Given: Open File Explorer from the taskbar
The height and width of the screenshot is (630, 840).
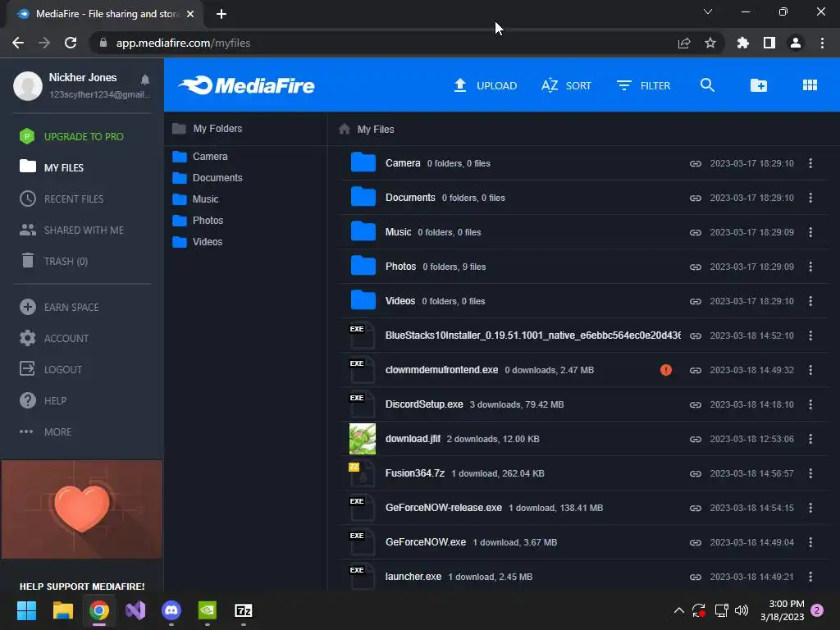Looking at the screenshot, I should pyautogui.click(x=62, y=610).
